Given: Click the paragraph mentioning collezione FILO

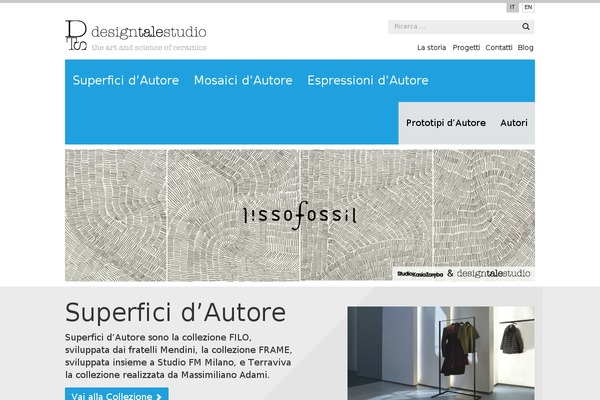Looking at the screenshot, I should tap(178, 356).
